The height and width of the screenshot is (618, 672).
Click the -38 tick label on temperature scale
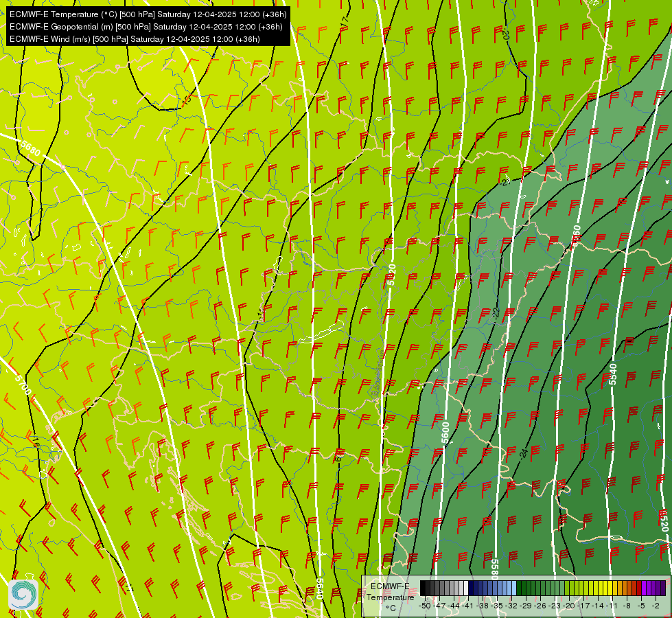(482, 606)
